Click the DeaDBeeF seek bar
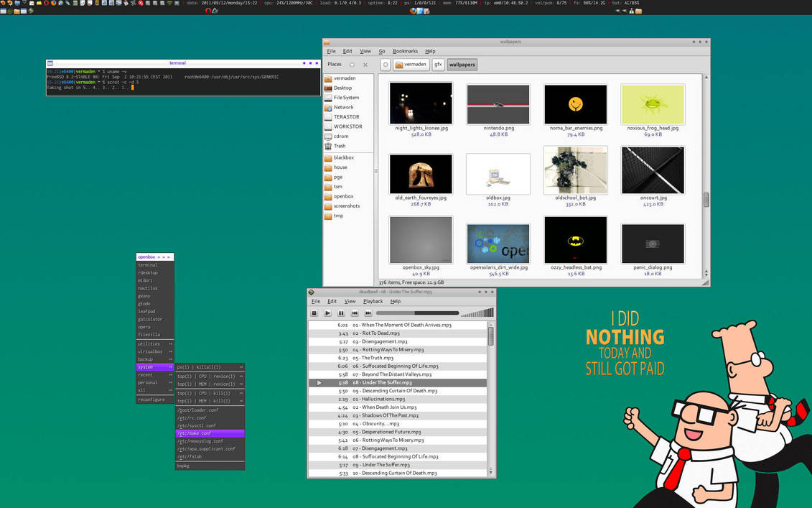This screenshot has width=812, height=508. pos(417,313)
